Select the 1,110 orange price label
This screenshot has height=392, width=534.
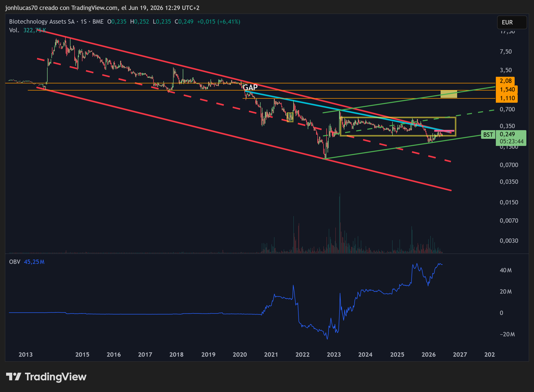[x=507, y=98]
